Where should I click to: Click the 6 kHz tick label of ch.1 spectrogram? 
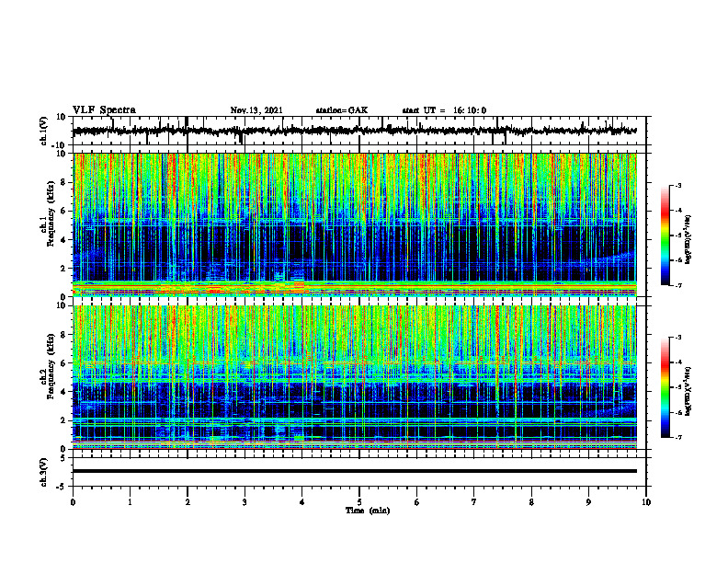64,211
